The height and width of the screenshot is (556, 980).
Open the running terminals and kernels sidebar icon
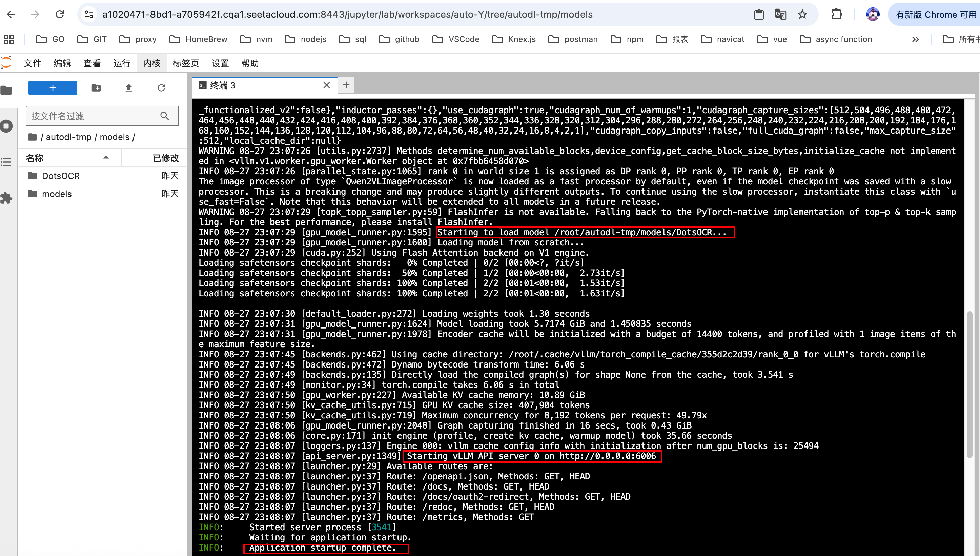[x=6, y=126]
